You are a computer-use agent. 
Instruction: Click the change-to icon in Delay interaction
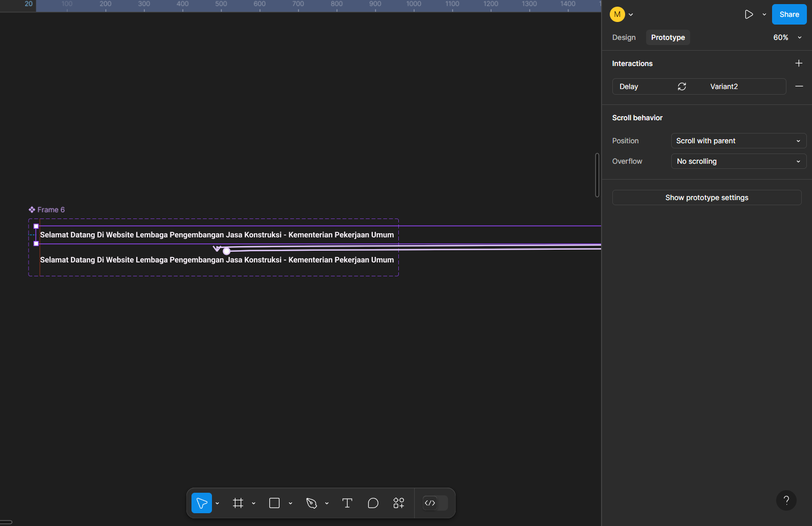[682, 86]
